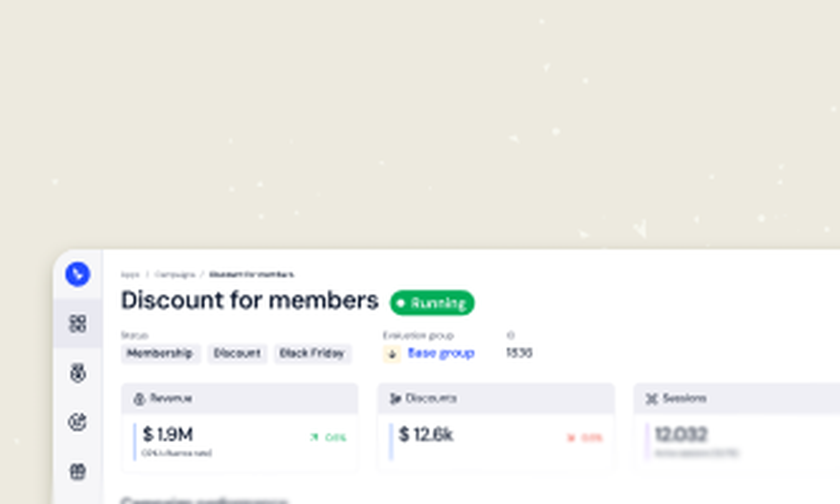
Task: Click the Sessions card header icon
Action: pos(652,399)
